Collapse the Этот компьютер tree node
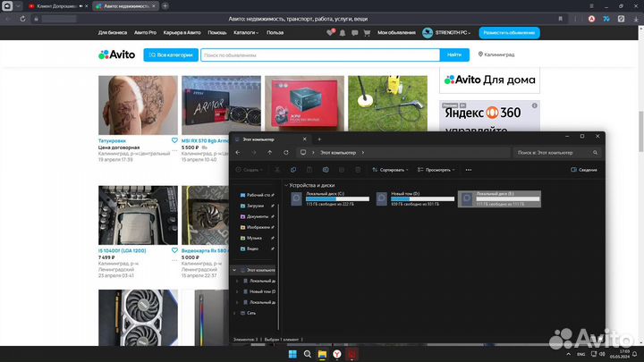644x362 pixels. click(x=236, y=269)
